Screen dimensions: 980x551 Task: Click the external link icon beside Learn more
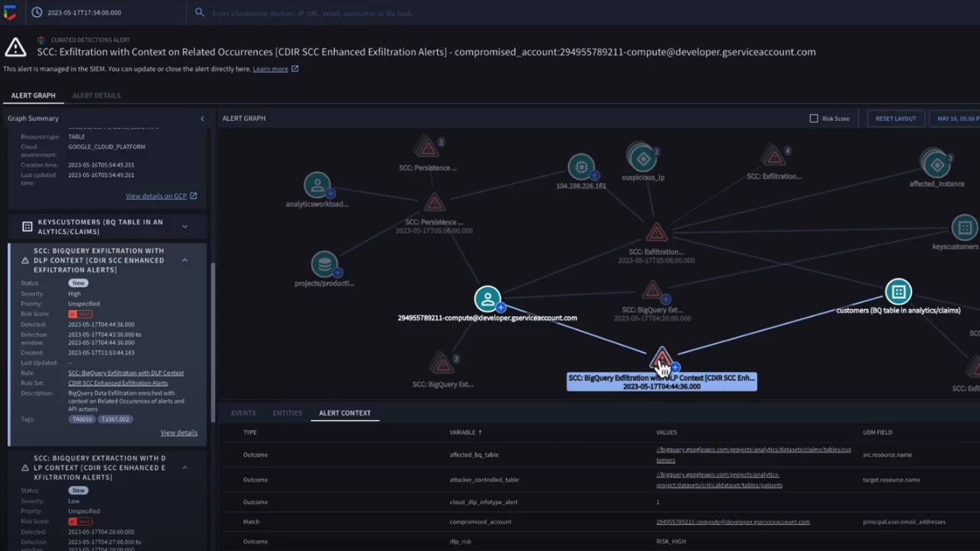pyautogui.click(x=295, y=69)
